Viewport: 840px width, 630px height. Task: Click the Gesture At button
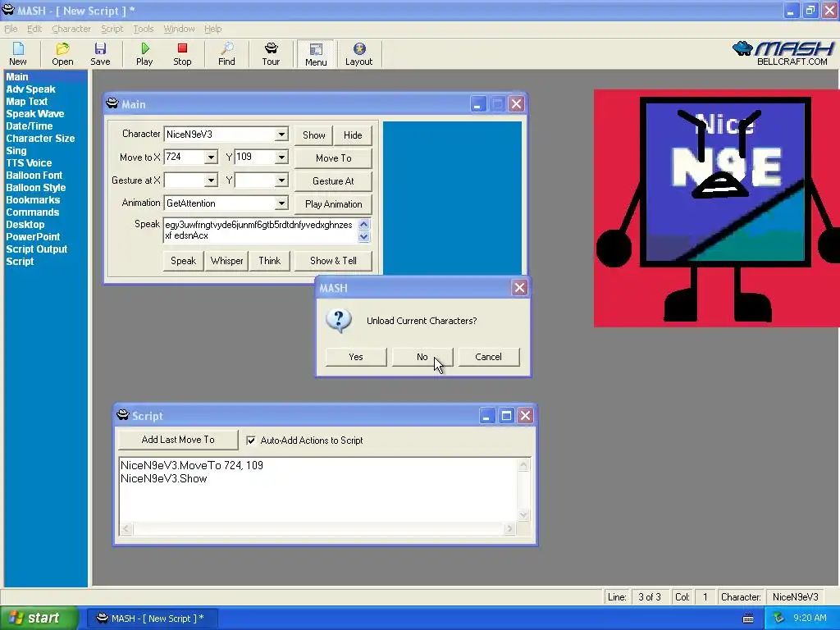coord(333,181)
